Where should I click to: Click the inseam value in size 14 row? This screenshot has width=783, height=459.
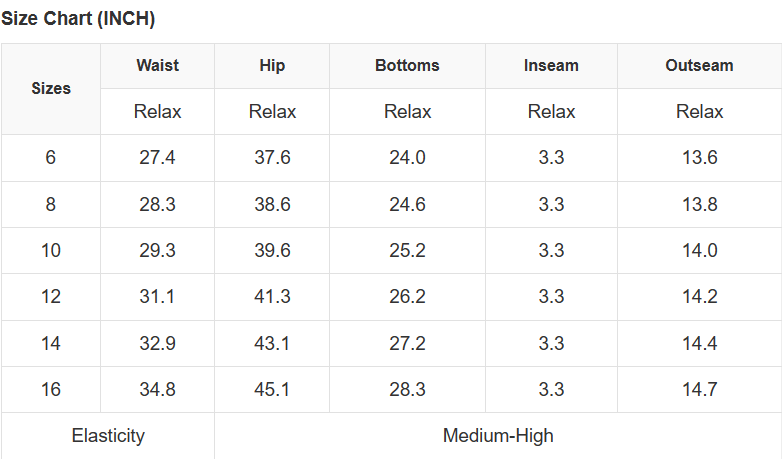pos(551,343)
